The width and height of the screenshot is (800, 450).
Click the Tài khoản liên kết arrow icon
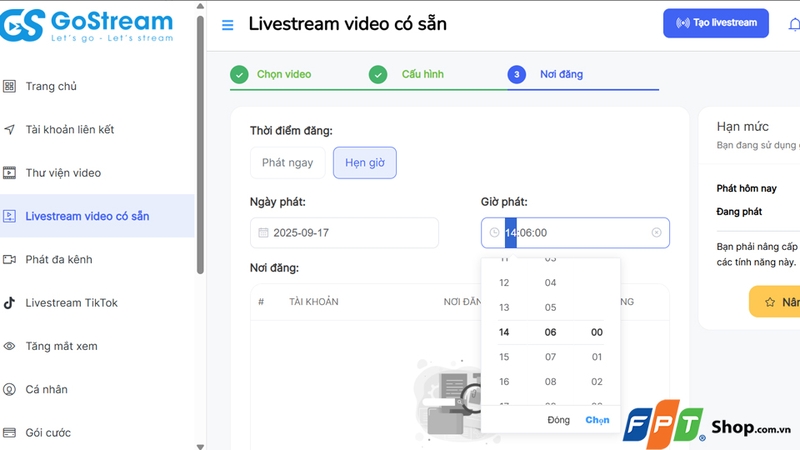click(9, 130)
